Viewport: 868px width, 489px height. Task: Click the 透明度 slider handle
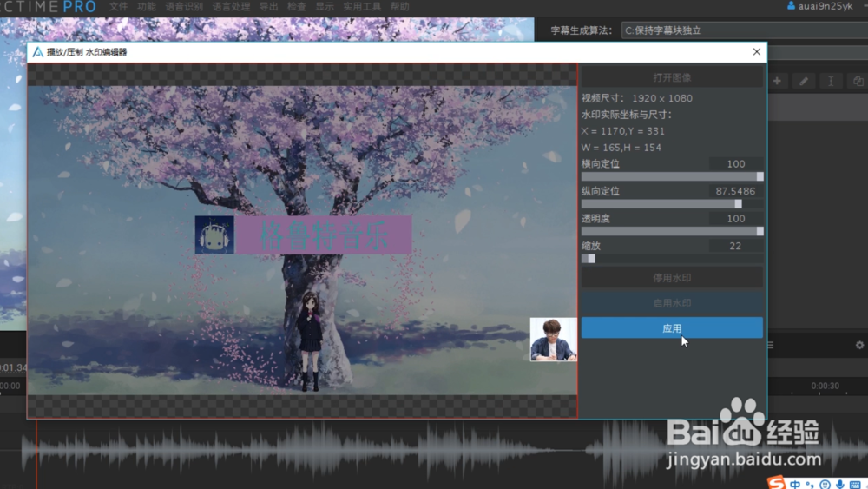point(759,232)
